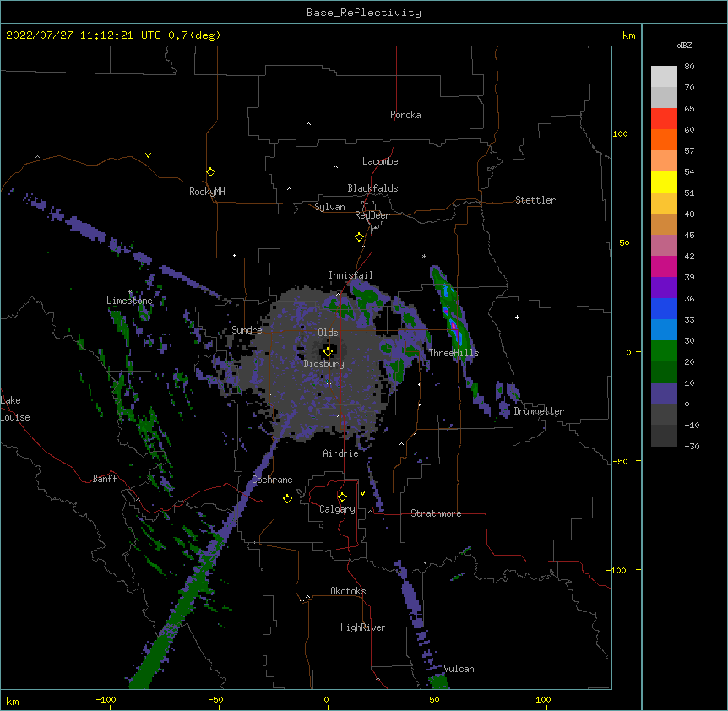Viewport: 728px width, 711px height.
Task: Click the Banff town label
Action: coord(105,479)
